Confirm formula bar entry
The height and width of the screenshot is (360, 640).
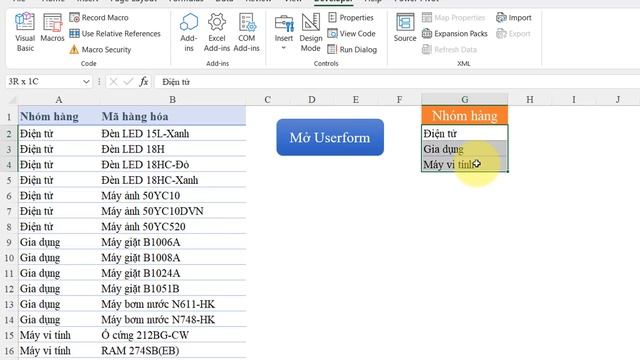[x=128, y=82]
